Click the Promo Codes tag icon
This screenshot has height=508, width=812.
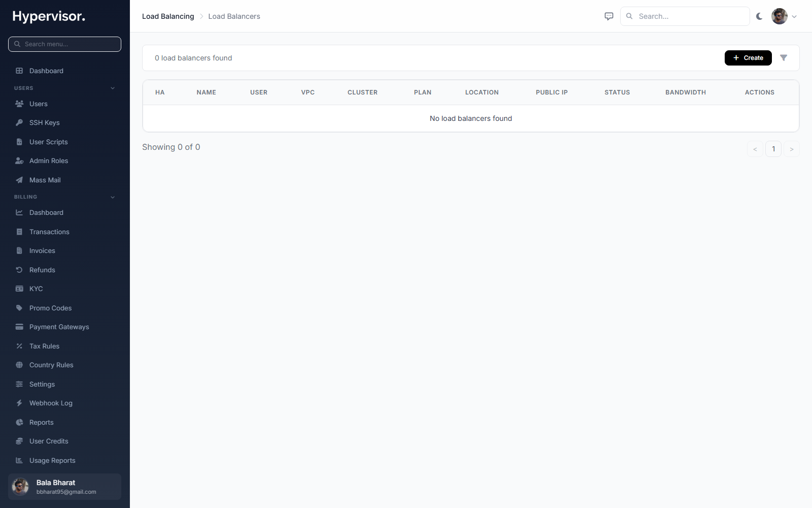19,308
